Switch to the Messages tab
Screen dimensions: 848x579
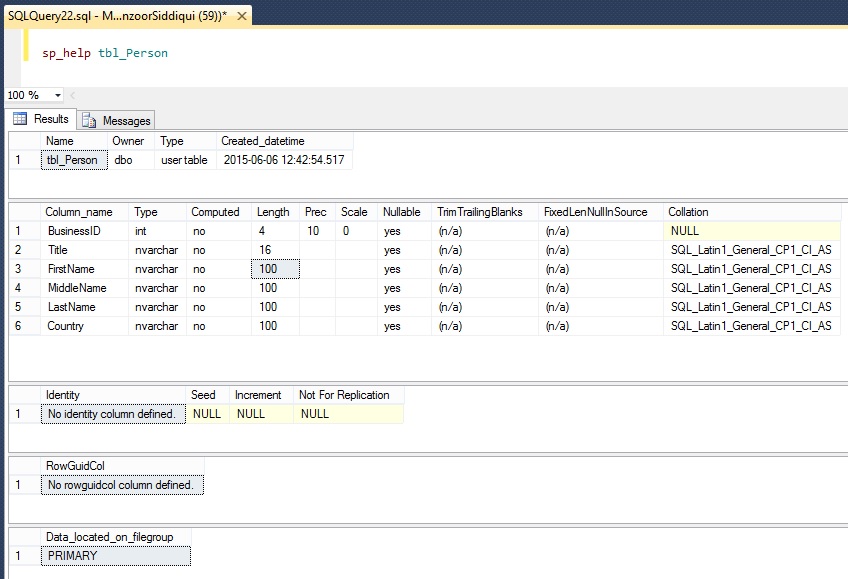tap(126, 121)
